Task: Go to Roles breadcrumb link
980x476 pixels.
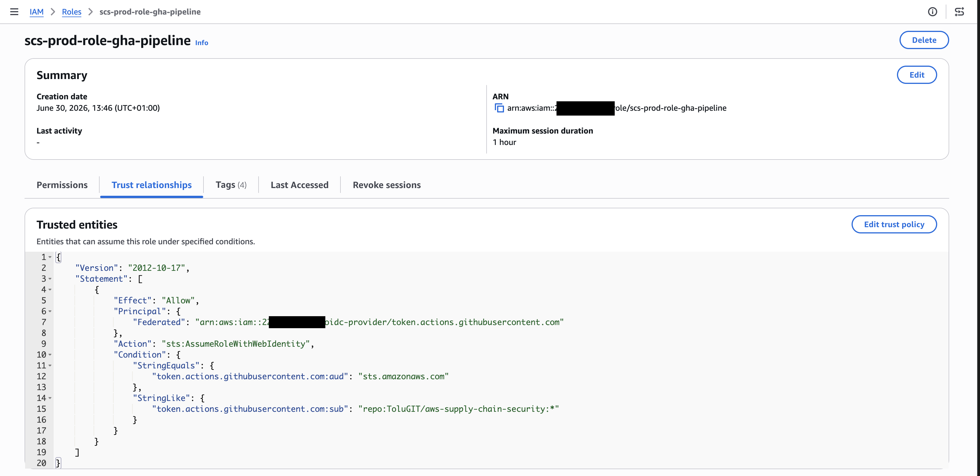Action: 72,12
